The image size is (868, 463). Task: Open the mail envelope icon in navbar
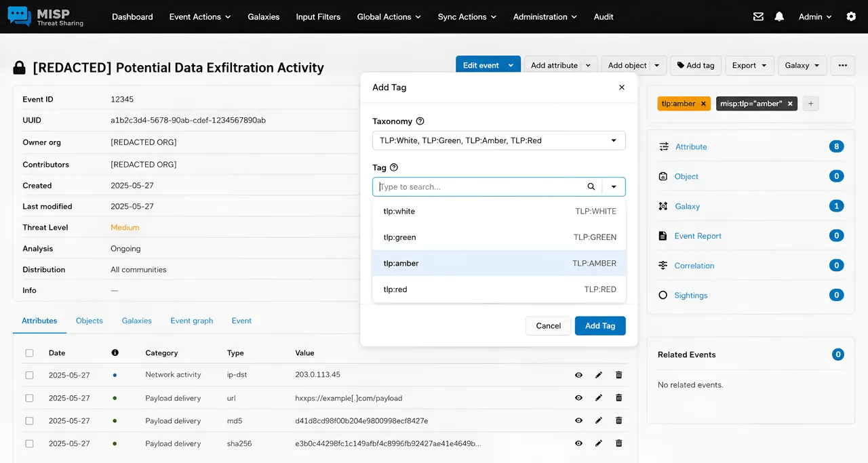(x=758, y=17)
